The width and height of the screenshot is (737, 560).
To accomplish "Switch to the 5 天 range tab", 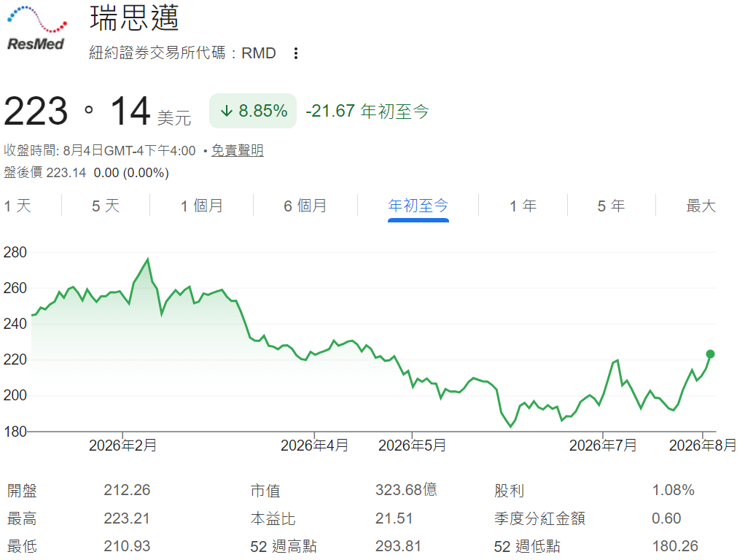I will pos(106,206).
